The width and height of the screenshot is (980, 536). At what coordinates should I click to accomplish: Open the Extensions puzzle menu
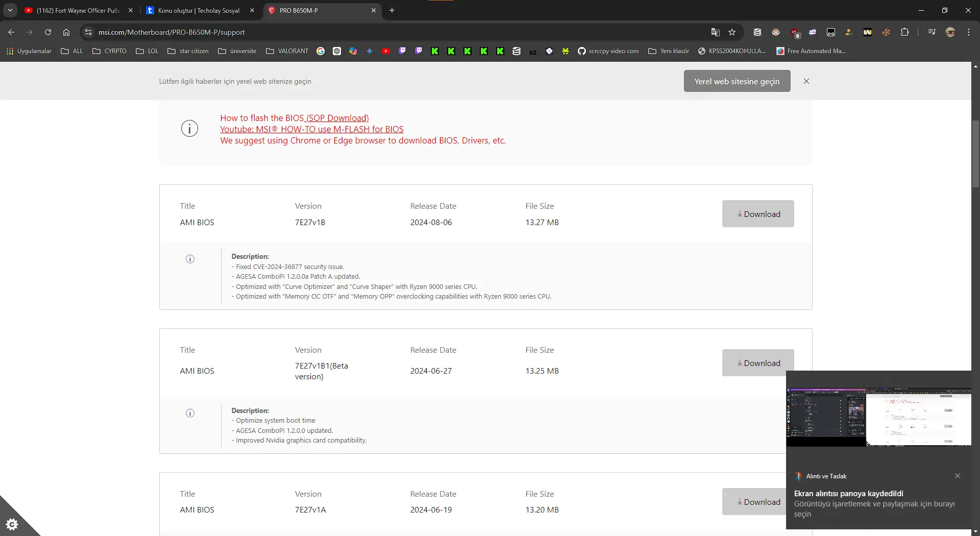pos(904,32)
